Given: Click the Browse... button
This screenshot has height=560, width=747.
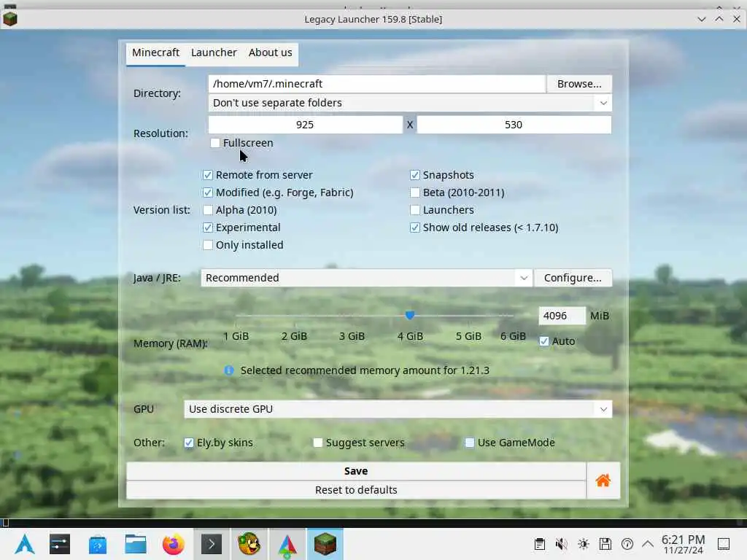Looking at the screenshot, I should 579,84.
